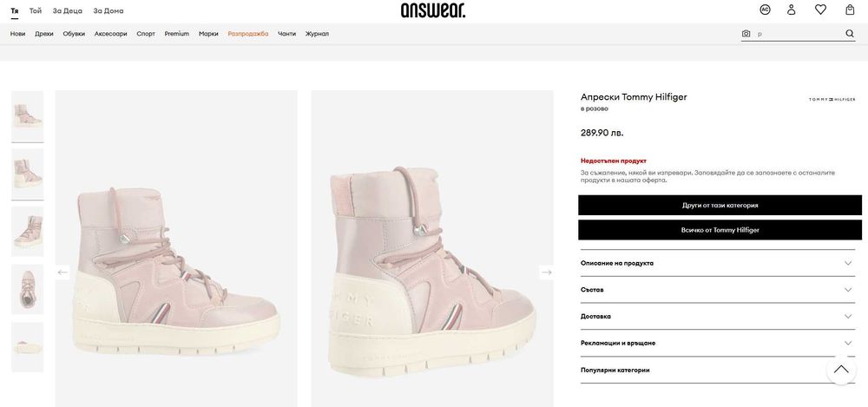Go to next product image arrow
Viewport: 868px width, 407px height.
click(546, 272)
